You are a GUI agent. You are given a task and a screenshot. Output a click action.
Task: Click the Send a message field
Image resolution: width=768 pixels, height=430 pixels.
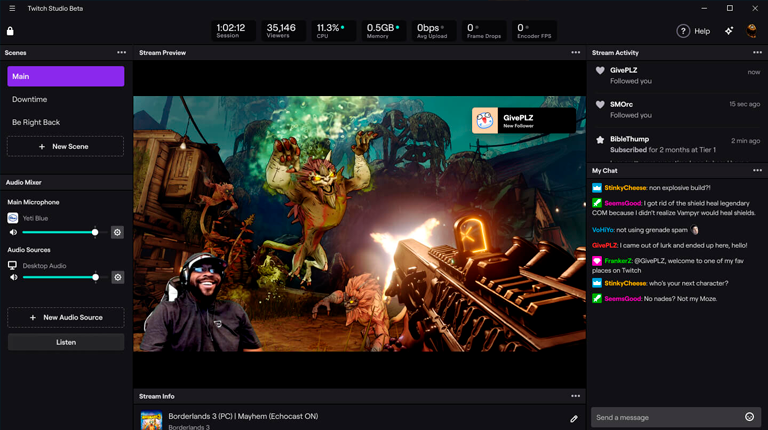(x=676, y=417)
